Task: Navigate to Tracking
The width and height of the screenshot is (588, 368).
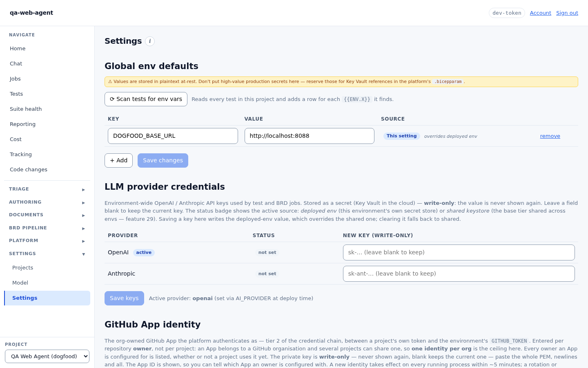Action: point(47,155)
